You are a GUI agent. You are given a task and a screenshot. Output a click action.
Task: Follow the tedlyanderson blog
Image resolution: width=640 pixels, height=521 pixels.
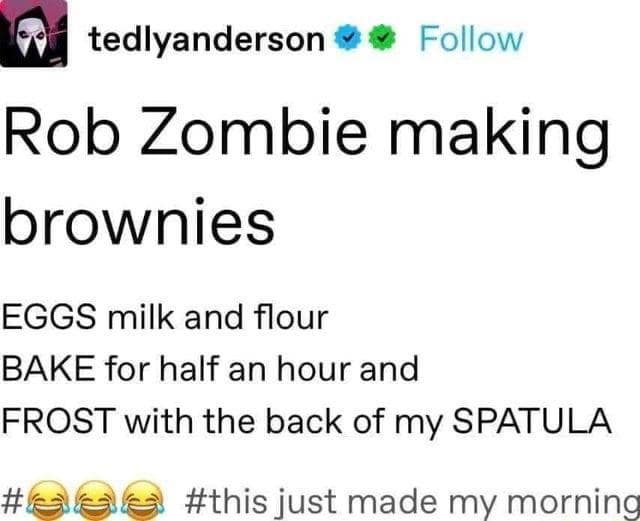click(471, 40)
